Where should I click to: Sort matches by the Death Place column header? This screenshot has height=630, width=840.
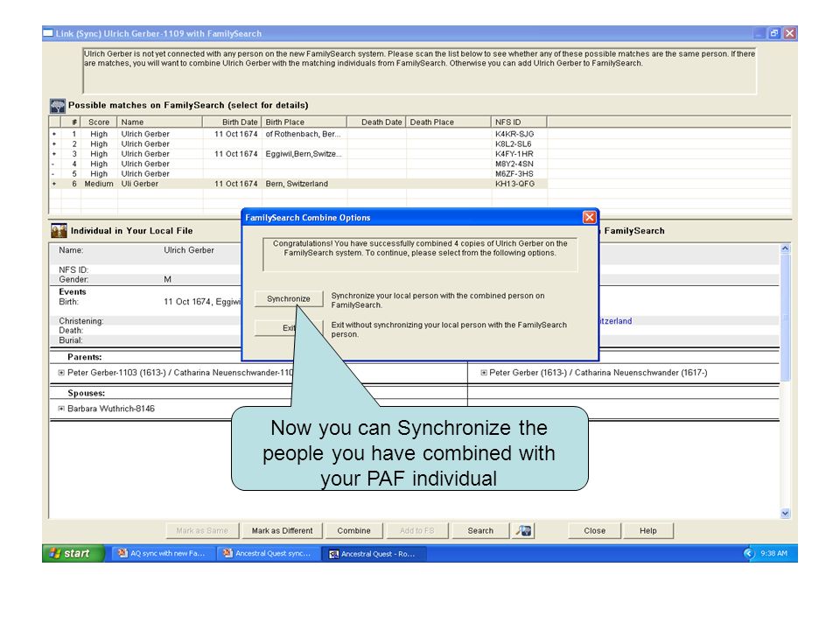[448, 122]
